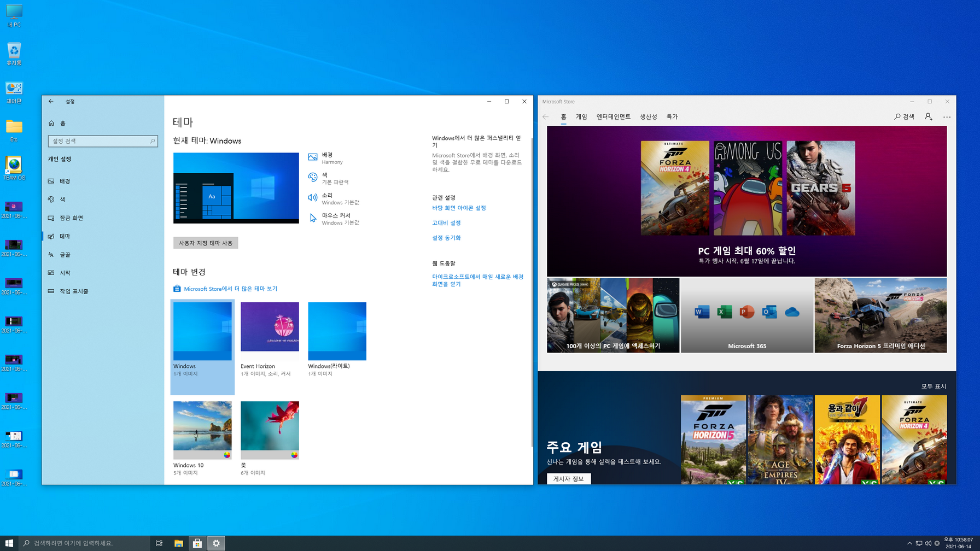
Task: Click the Windows Start button
Action: (x=9, y=543)
